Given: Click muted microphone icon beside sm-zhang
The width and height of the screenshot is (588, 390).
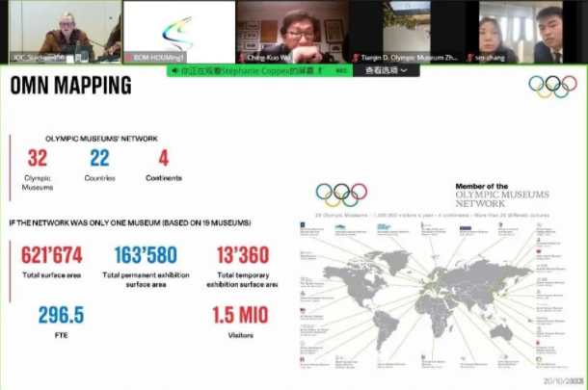Looking at the screenshot, I should (469, 58).
